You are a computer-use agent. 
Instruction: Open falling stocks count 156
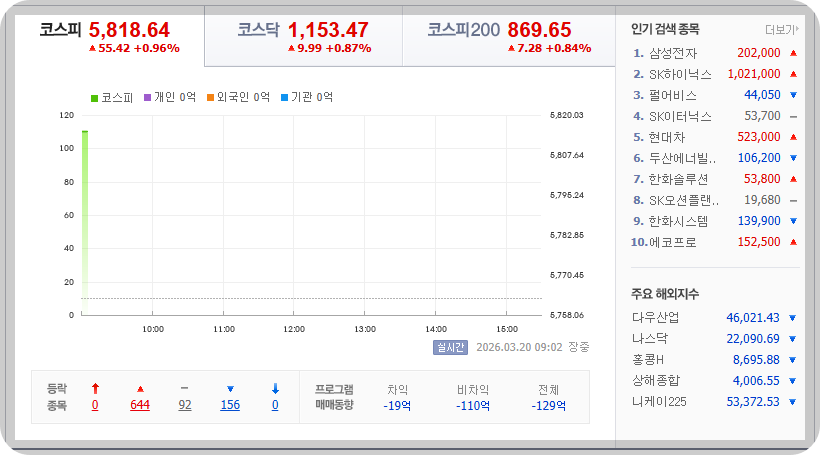[x=230, y=405]
